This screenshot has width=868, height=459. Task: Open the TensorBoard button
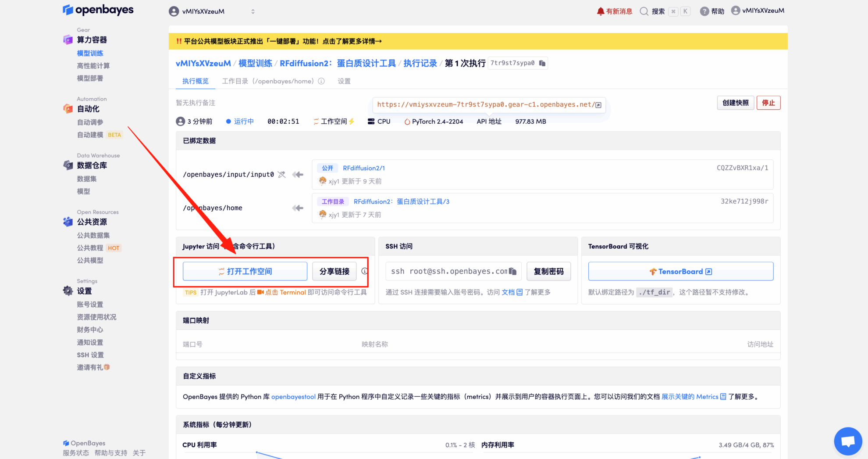point(681,271)
